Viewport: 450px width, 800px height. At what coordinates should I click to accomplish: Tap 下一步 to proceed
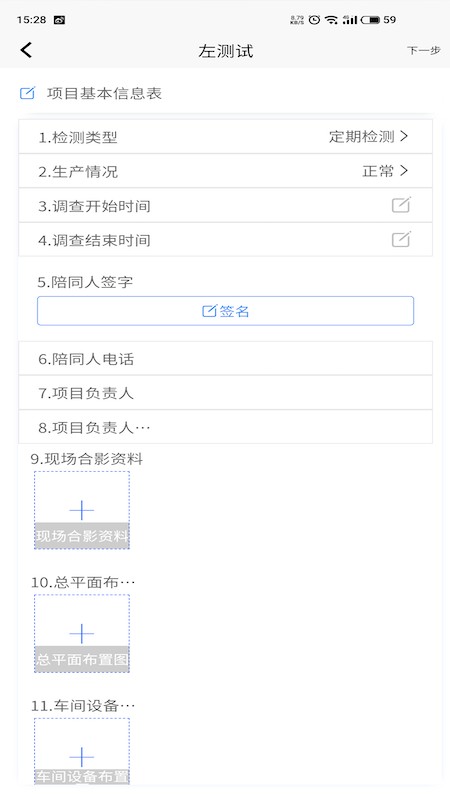point(423,50)
